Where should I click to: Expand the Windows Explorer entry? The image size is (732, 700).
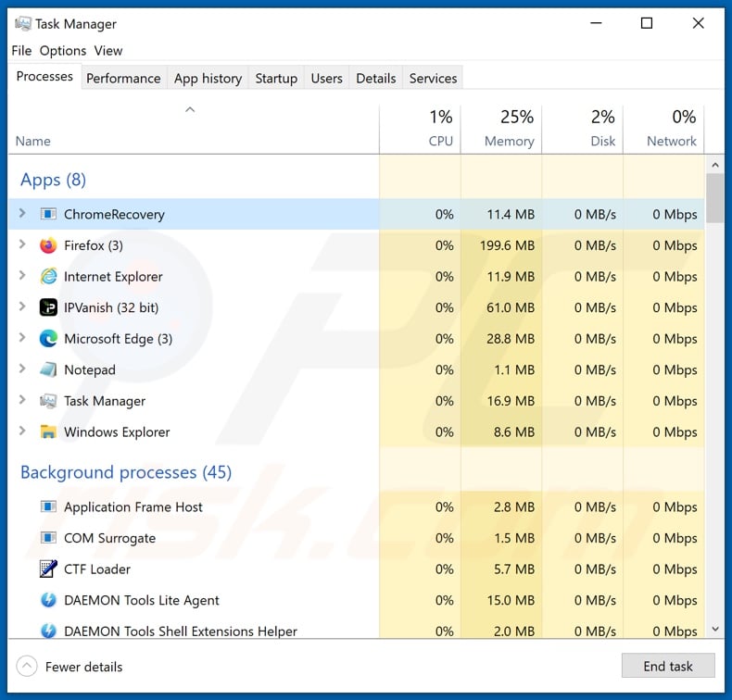22,431
